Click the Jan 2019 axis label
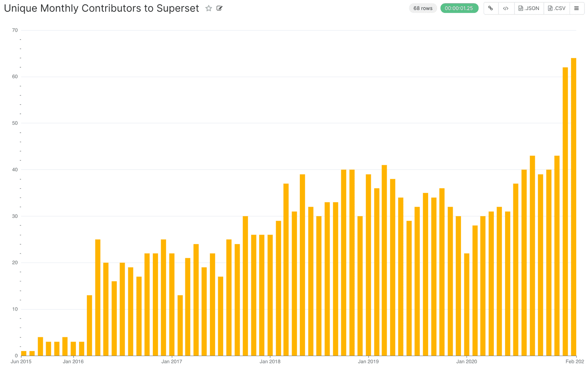Screen dimensions: 588x369 point(368,362)
